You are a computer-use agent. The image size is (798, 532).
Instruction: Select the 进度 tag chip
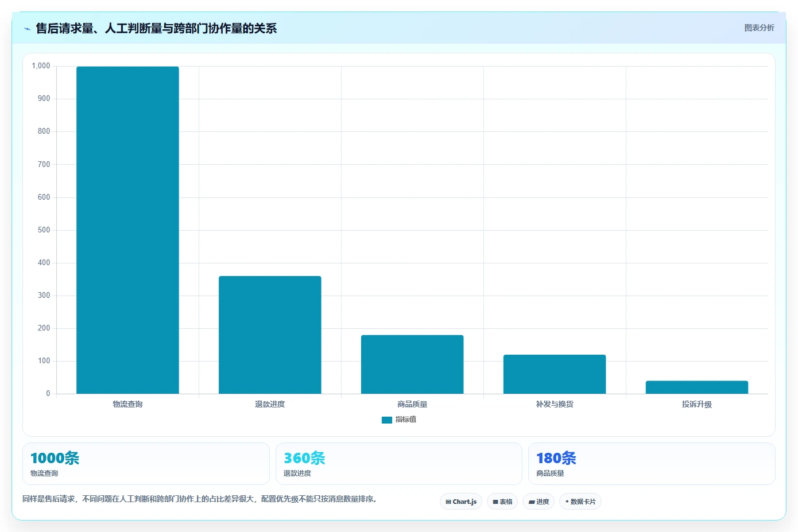pyautogui.click(x=539, y=502)
